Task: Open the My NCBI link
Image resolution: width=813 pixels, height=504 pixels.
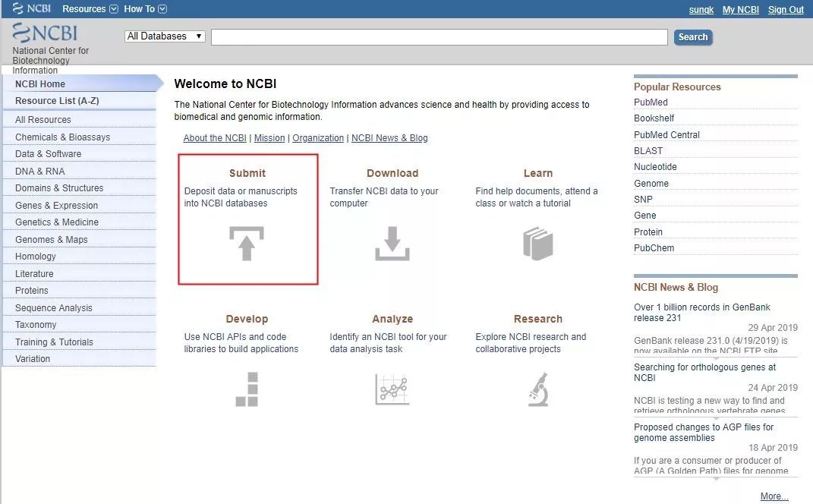Action: pyautogui.click(x=740, y=10)
